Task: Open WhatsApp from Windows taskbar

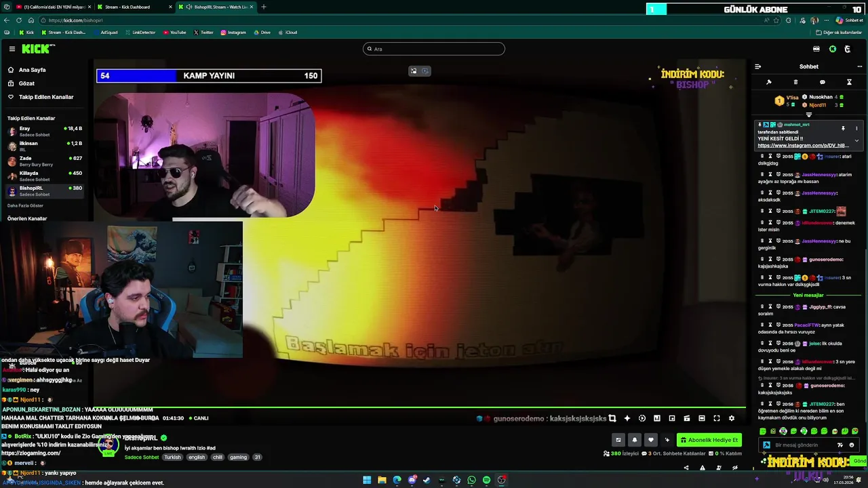Action: coord(471,480)
